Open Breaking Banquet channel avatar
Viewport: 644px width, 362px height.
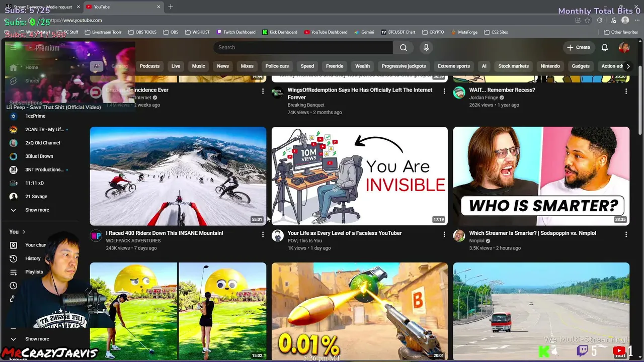tap(277, 93)
